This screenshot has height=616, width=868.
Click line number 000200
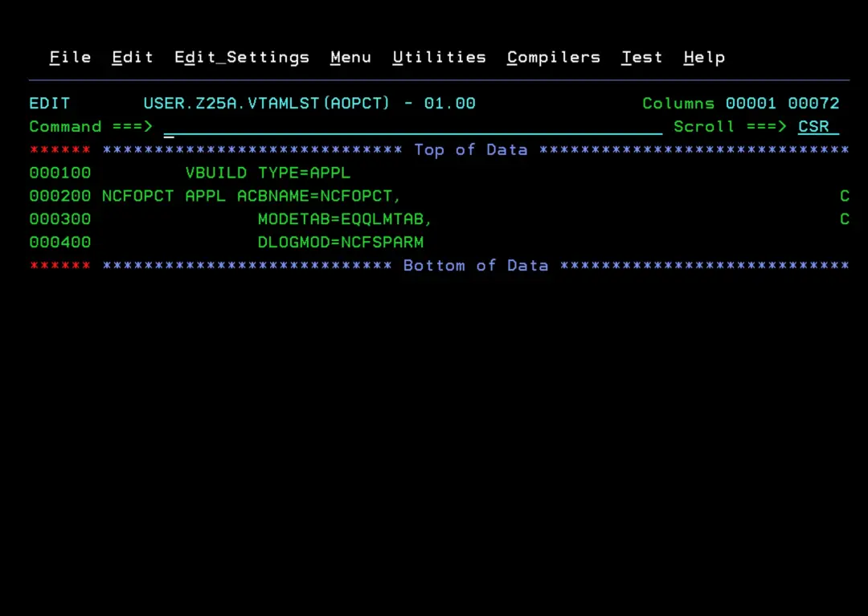coord(59,196)
